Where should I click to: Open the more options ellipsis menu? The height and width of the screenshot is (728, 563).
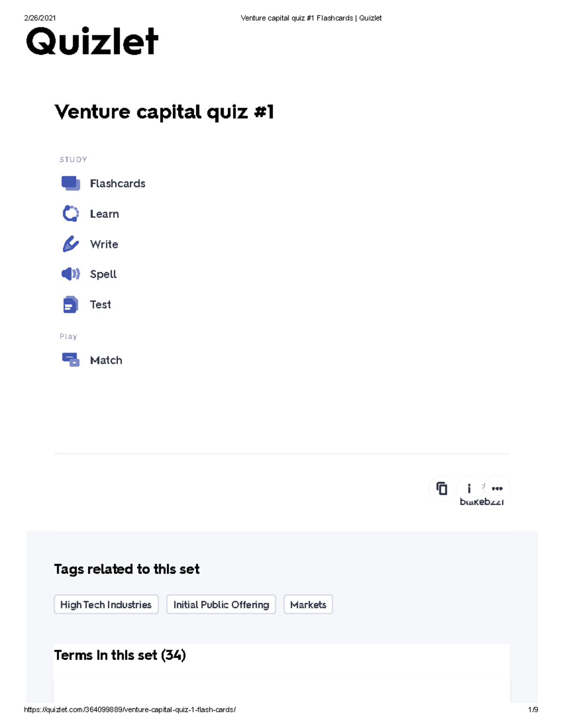tap(497, 489)
